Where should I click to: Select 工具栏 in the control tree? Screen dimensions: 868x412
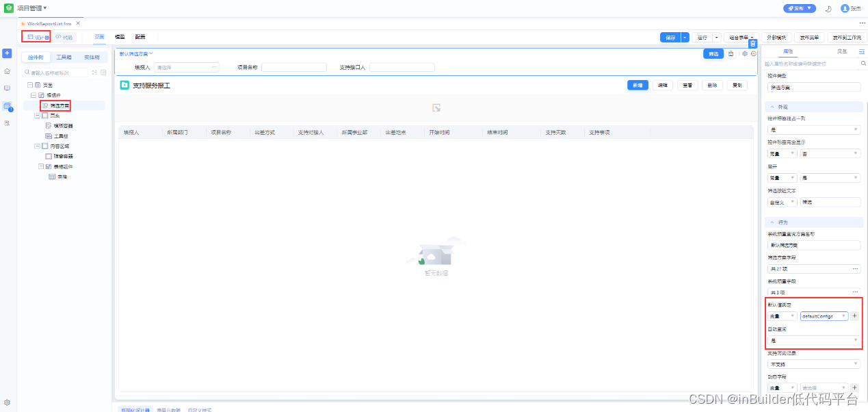click(61, 136)
